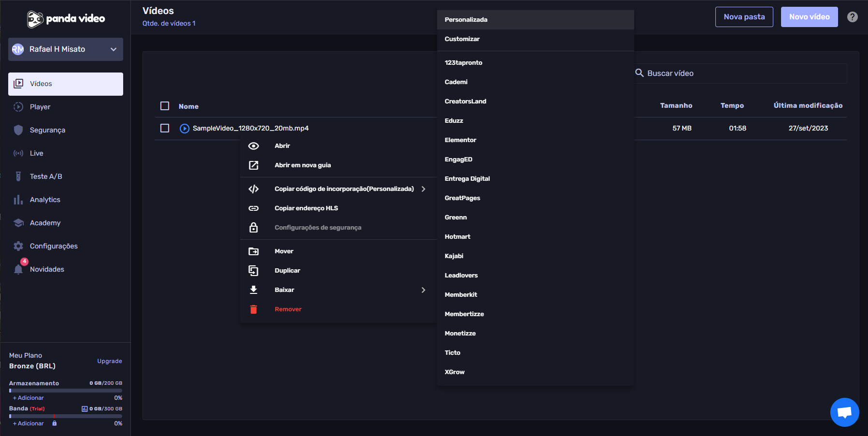Image resolution: width=868 pixels, height=436 pixels.
Task: Click the play icon beside SampleVideo file
Action: pyautogui.click(x=185, y=129)
